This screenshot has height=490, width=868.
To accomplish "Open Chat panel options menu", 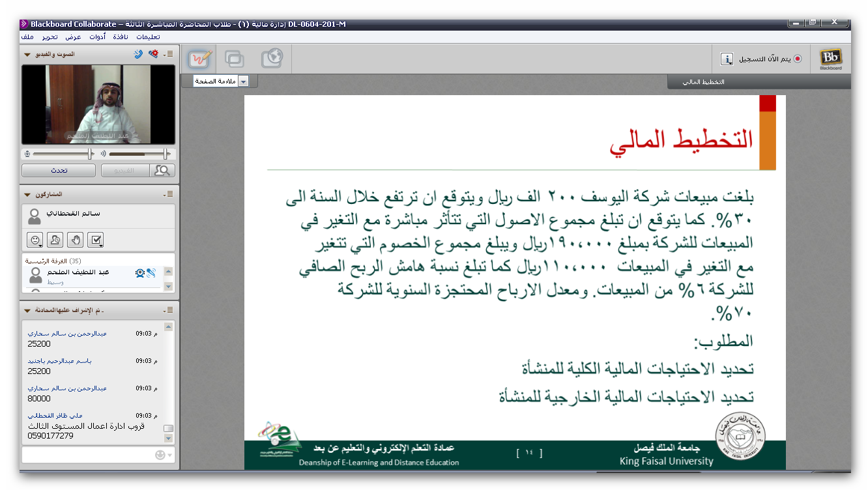I will click(x=169, y=310).
